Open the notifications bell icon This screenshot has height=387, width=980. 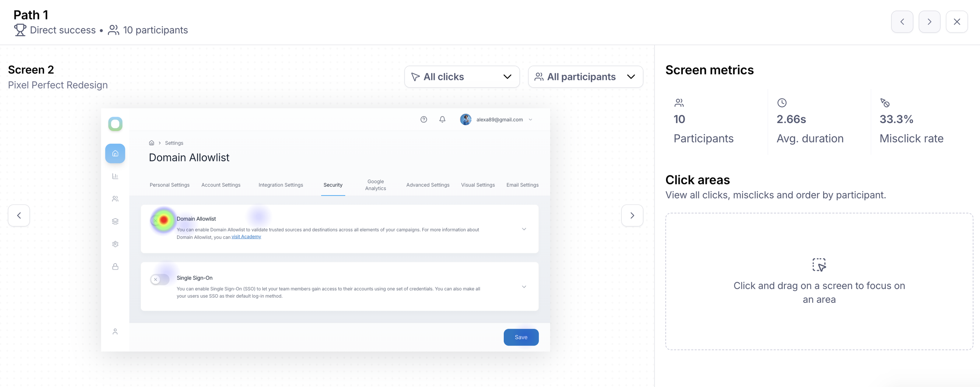442,119
